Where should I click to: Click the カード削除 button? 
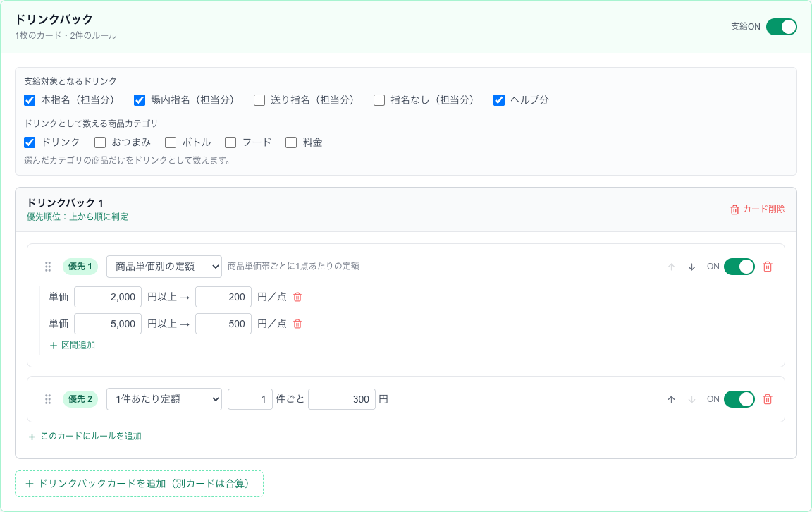758,209
